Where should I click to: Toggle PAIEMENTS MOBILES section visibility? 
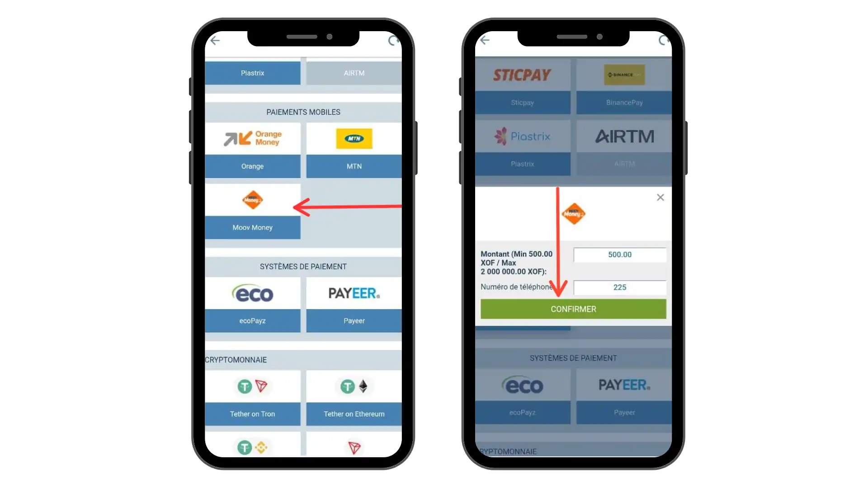[303, 112]
